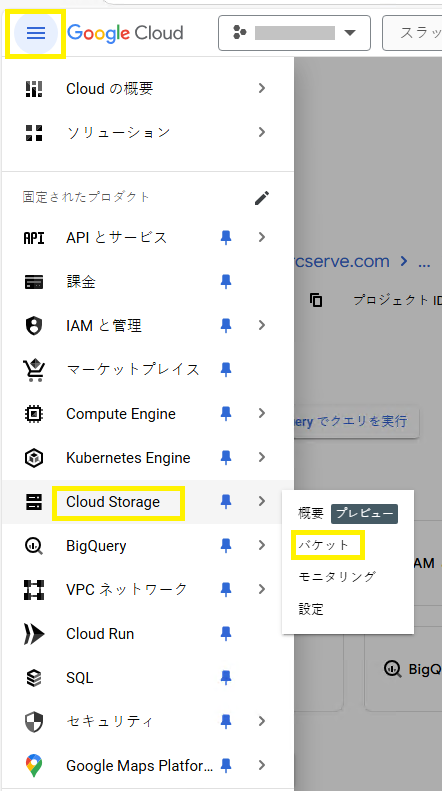Open Google Maps Platform

[x=140, y=766]
